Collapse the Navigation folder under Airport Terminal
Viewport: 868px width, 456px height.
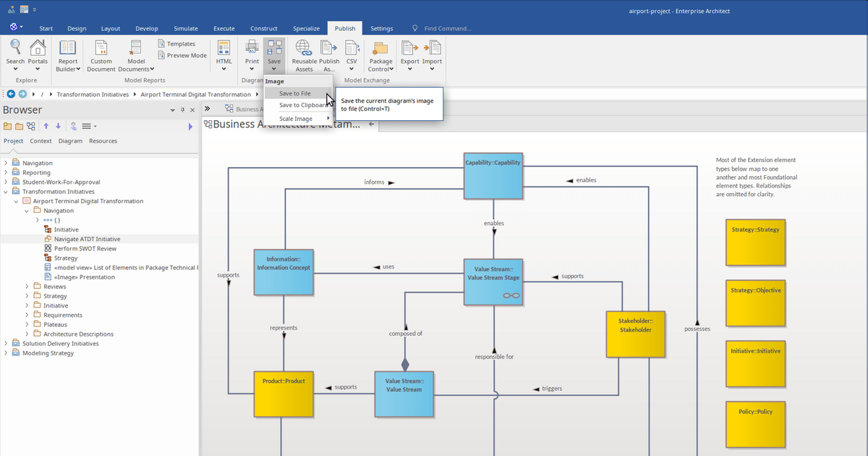click(x=26, y=210)
